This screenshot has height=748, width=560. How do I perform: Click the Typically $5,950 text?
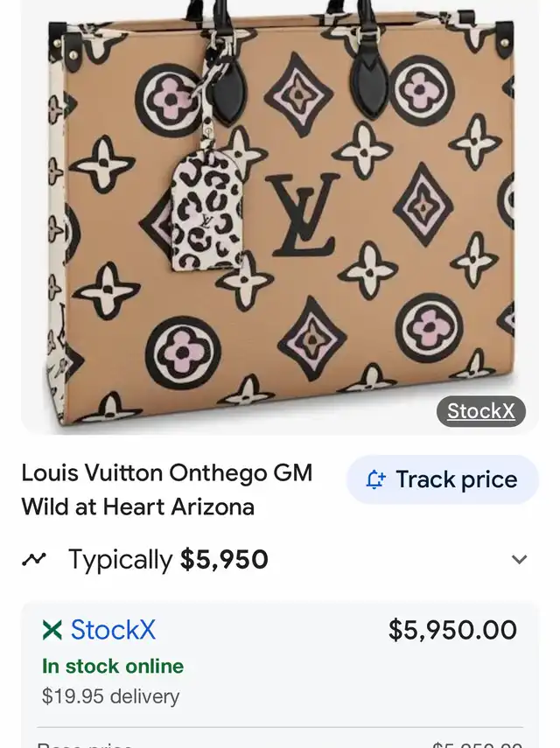click(168, 559)
